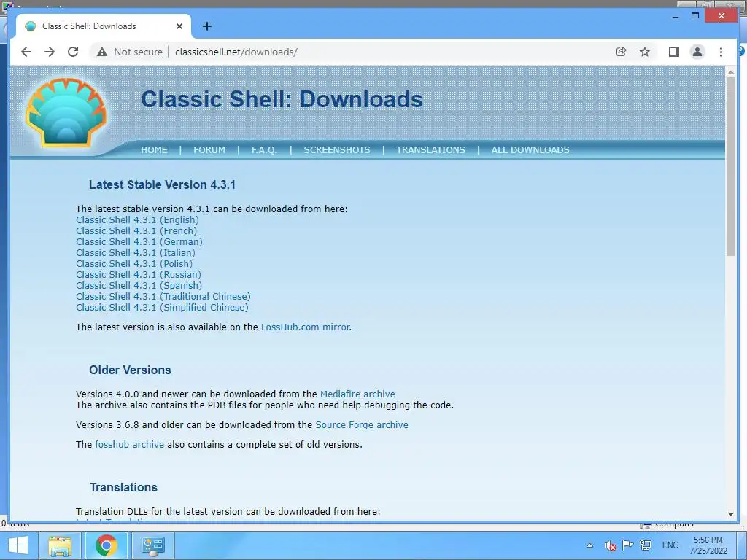Image resolution: width=747 pixels, height=560 pixels.
Task: Click the vertical scrollbar thumb
Action: point(731,167)
